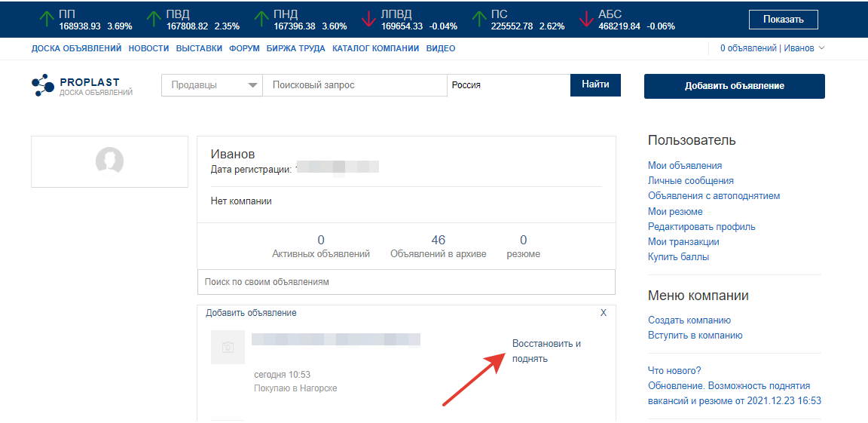Click the 0 Активных объявлений counter
Image resolution: width=868 pixels, height=423 pixels.
click(x=321, y=247)
